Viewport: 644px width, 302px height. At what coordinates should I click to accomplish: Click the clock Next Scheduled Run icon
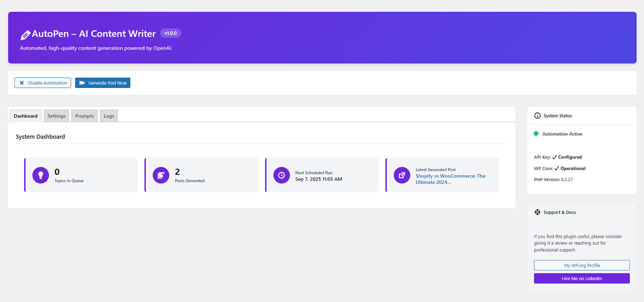[281, 175]
